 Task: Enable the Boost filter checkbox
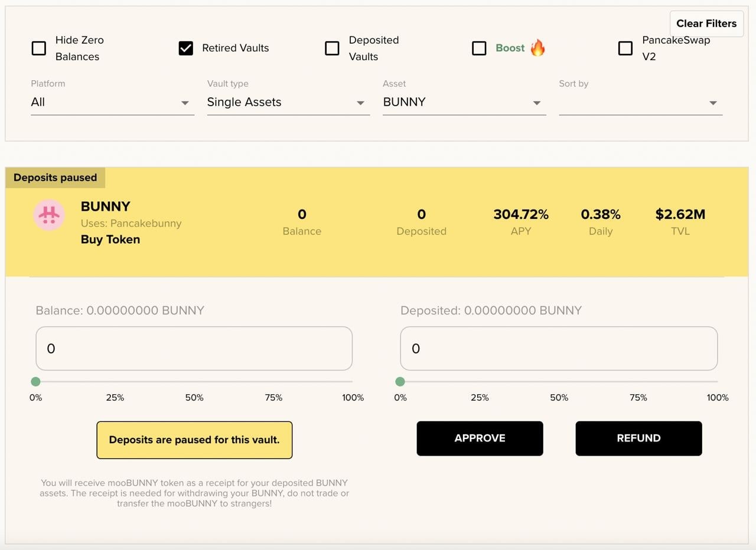479,48
